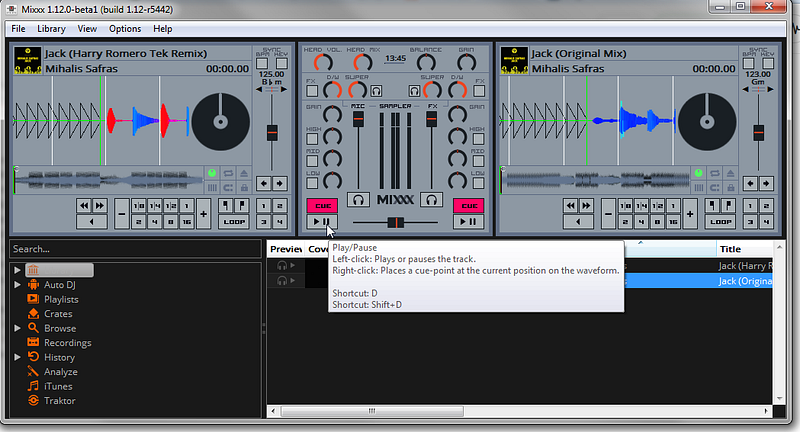Select Playlists in sidebar
The image size is (800, 432).
tap(61, 299)
